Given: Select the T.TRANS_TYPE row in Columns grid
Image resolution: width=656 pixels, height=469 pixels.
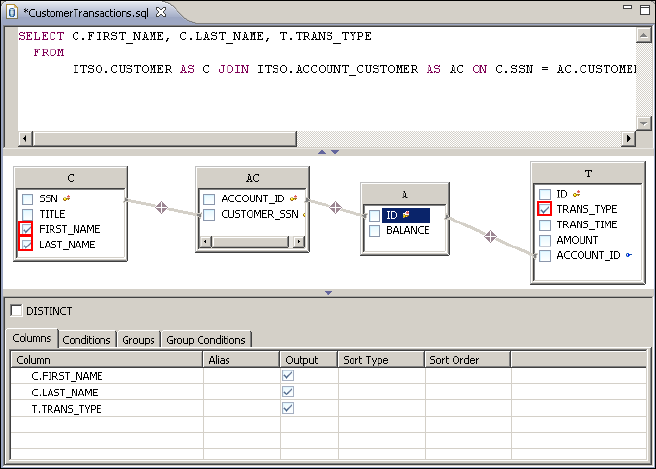Looking at the screenshot, I should (328, 408).
